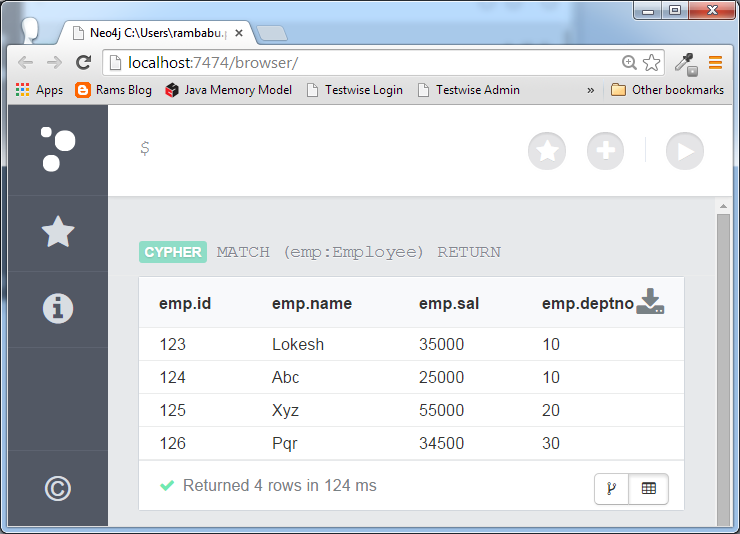Open the Favorites star in sidebar
740x534 pixels.
point(58,232)
